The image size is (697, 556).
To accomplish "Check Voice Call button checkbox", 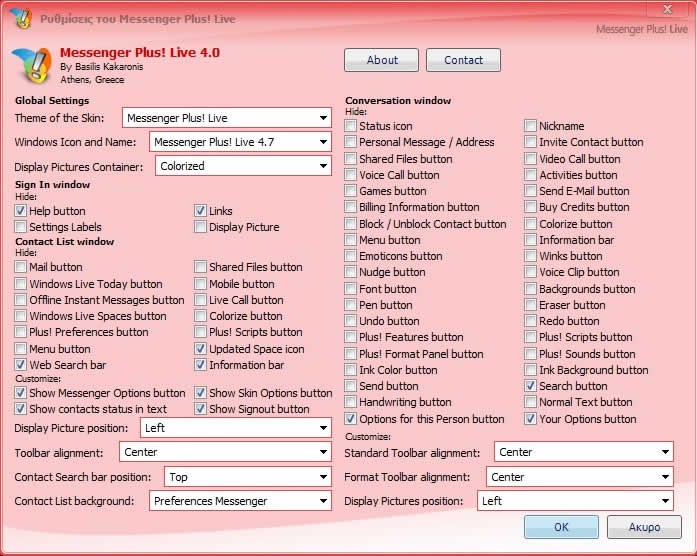I will [350, 175].
